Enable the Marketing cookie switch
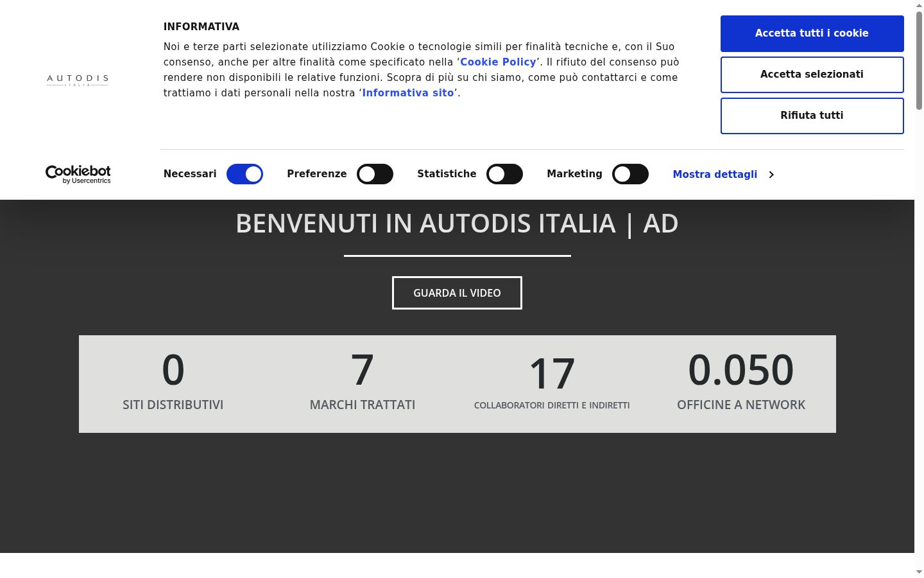924x578 pixels. (x=630, y=174)
